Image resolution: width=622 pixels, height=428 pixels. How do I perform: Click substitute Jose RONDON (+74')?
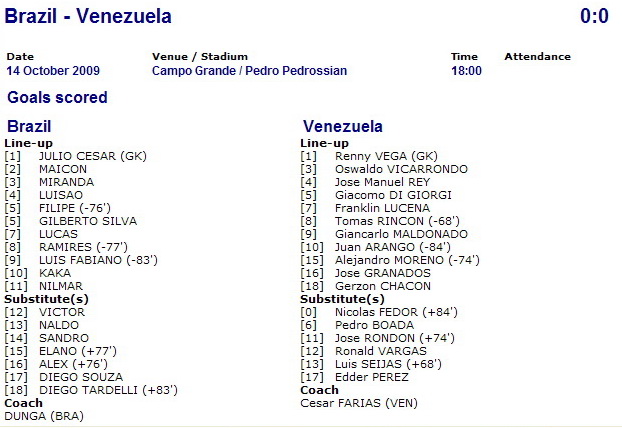(395, 338)
